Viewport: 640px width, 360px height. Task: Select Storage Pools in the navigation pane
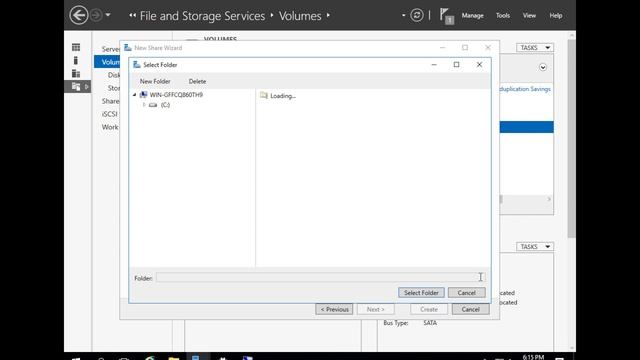pyautogui.click(x=113, y=88)
